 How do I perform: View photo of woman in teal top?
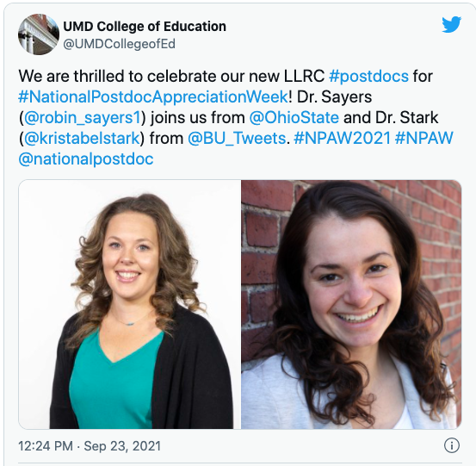point(130,304)
